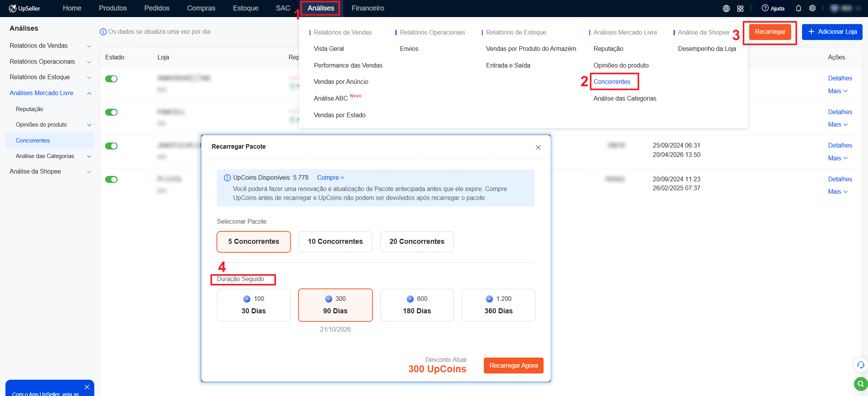The width and height of the screenshot is (868, 396).
Task: Open the language globe icon
Action: click(x=726, y=9)
